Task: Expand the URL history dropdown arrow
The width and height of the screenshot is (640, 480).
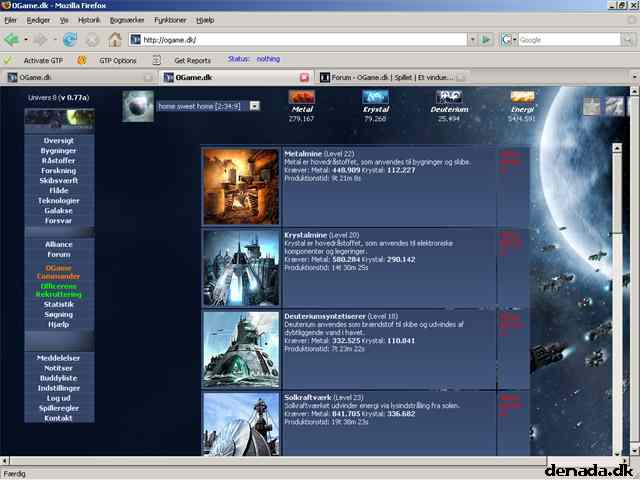Action: (472, 40)
